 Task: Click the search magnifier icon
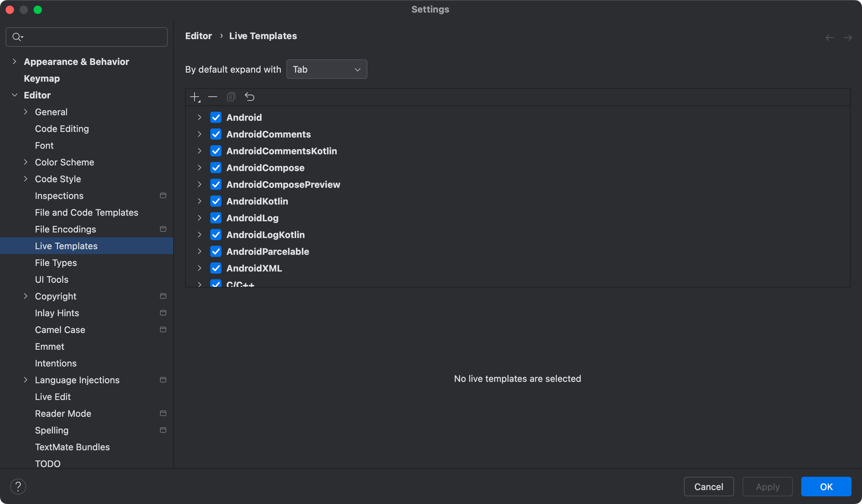point(17,37)
